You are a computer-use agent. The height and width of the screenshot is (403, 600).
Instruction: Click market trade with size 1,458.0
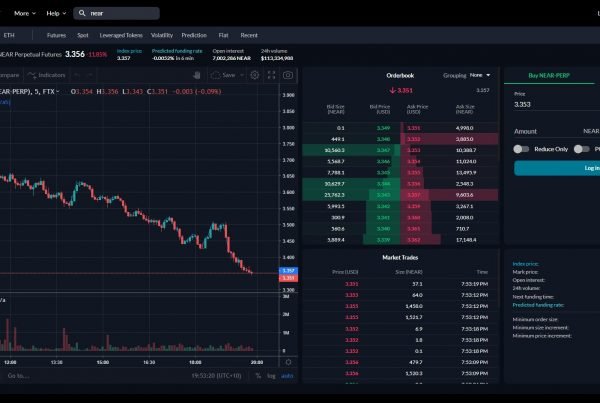(x=400, y=306)
